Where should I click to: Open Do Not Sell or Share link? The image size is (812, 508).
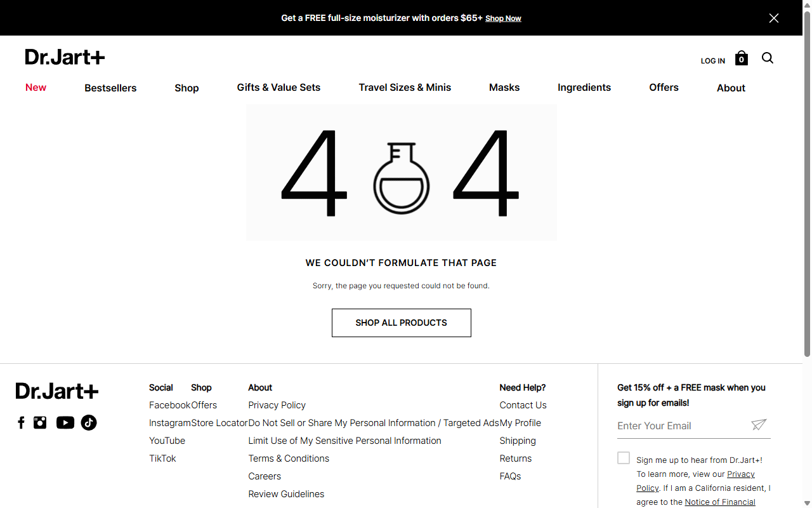pyautogui.click(x=374, y=423)
